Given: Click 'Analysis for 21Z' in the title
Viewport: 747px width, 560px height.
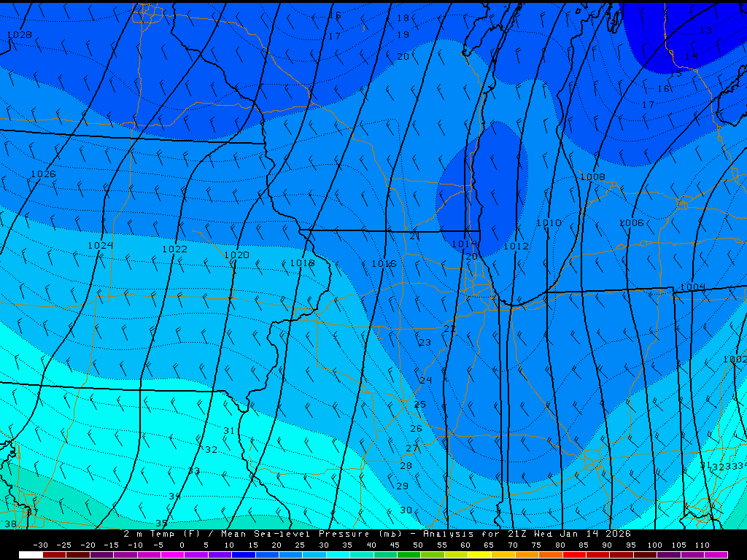Looking at the screenshot, I should 475,534.
